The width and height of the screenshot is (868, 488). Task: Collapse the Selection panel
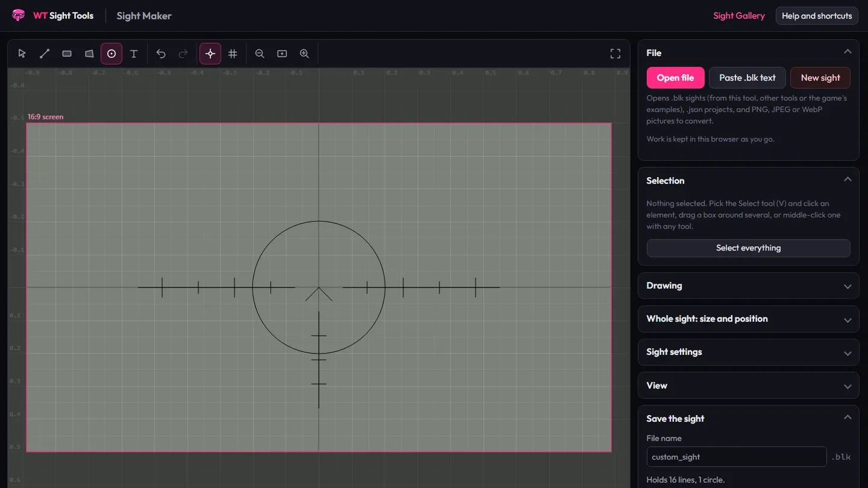click(x=848, y=180)
